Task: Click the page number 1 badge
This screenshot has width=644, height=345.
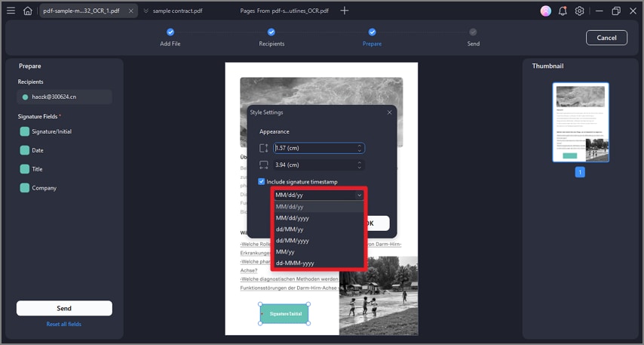Action: click(x=580, y=172)
